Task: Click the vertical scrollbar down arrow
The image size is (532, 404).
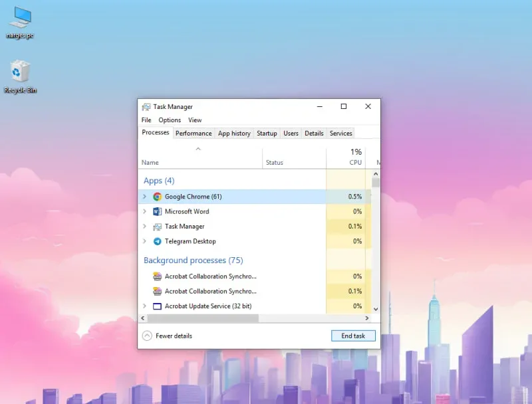Action: point(376,309)
